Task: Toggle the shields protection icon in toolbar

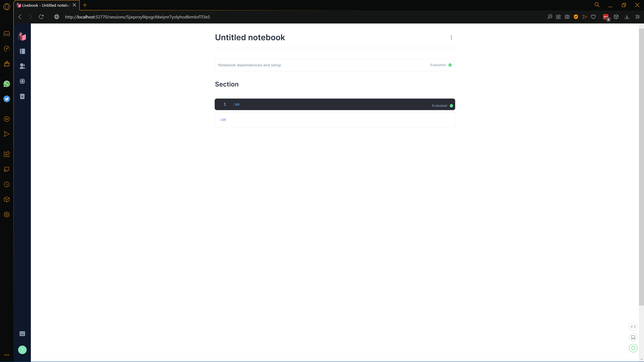Action: [576, 17]
